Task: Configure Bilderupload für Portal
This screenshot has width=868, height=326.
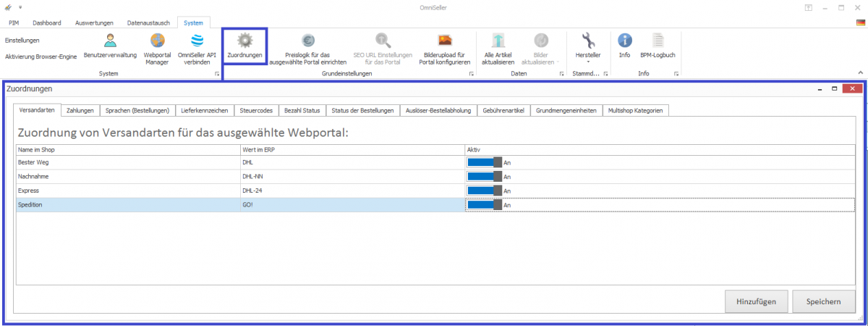Action: coord(445,42)
